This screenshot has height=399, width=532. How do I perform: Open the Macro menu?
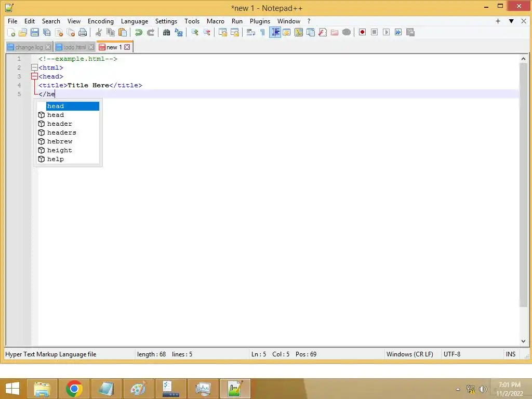tap(216, 21)
